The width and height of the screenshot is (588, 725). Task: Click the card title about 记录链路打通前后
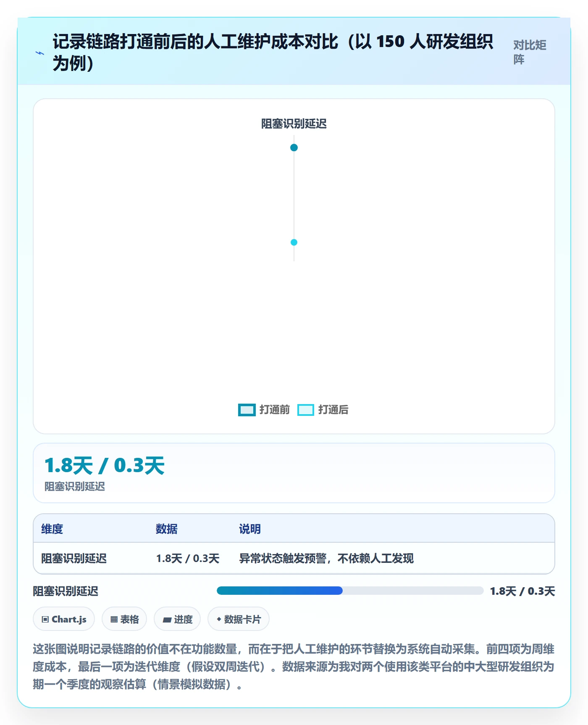pyautogui.click(x=273, y=53)
